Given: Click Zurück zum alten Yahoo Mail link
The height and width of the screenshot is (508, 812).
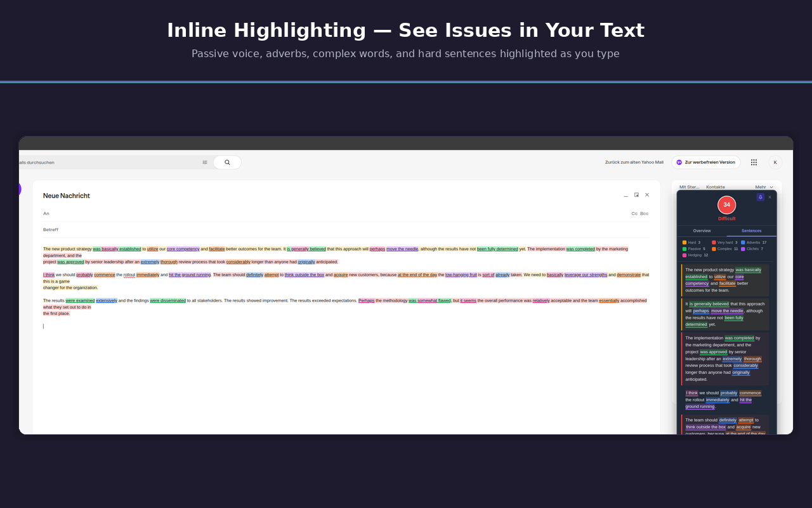Looking at the screenshot, I should point(633,162).
